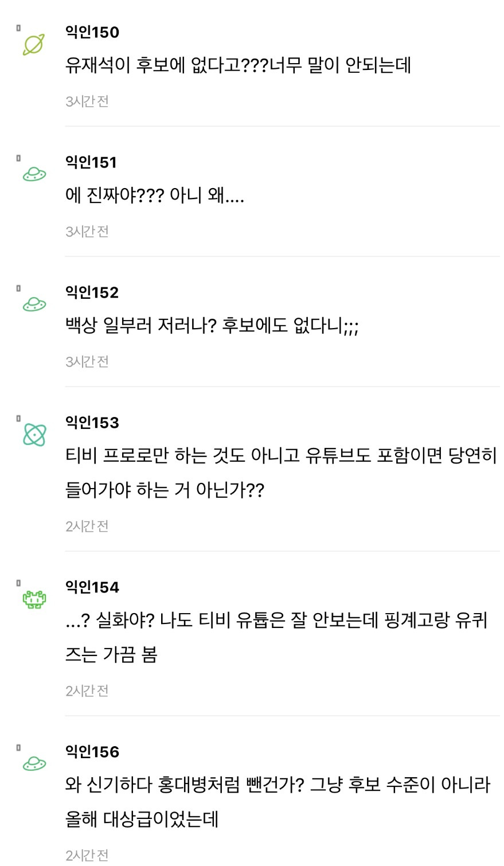Open the profile of username 익인150

(92, 32)
